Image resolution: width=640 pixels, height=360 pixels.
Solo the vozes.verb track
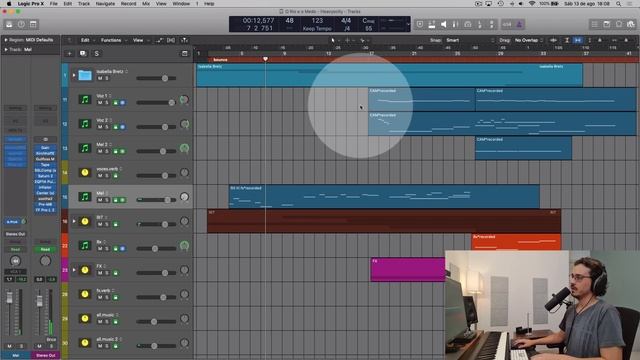(107, 176)
